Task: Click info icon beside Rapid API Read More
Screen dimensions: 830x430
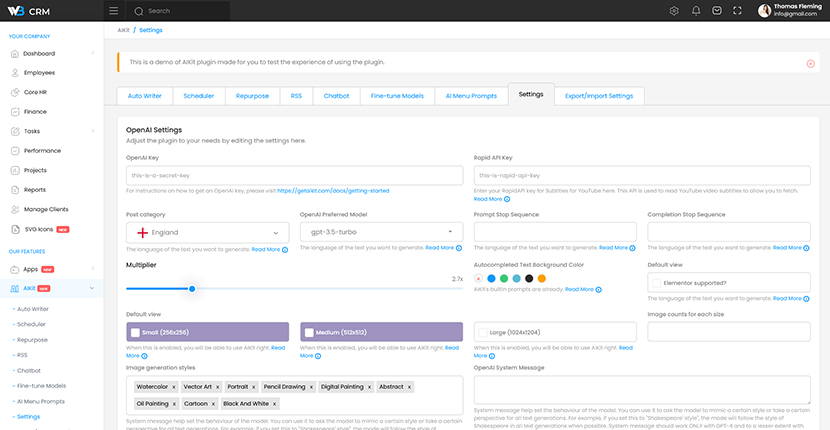Action: click(x=507, y=199)
